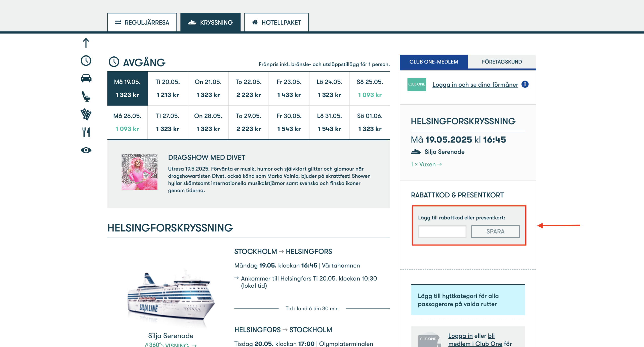The width and height of the screenshot is (644, 347).
Task: Pick departure On 28.05.
Action: pos(208,122)
